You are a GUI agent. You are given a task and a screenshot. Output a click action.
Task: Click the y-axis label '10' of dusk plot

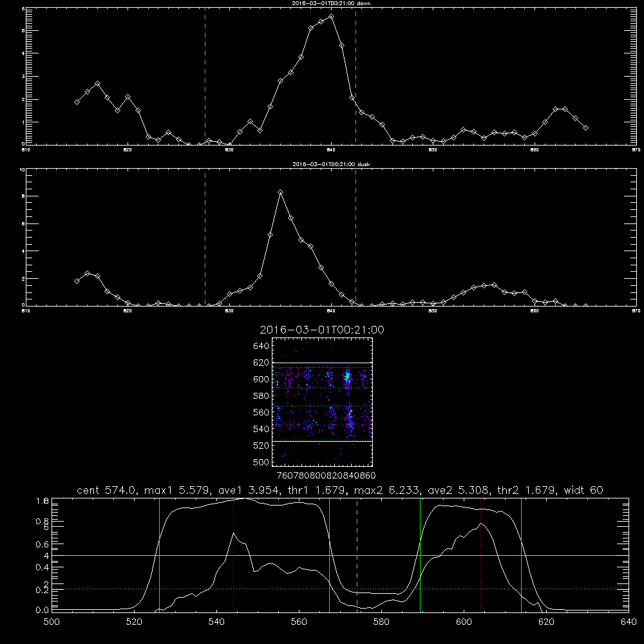(23, 169)
